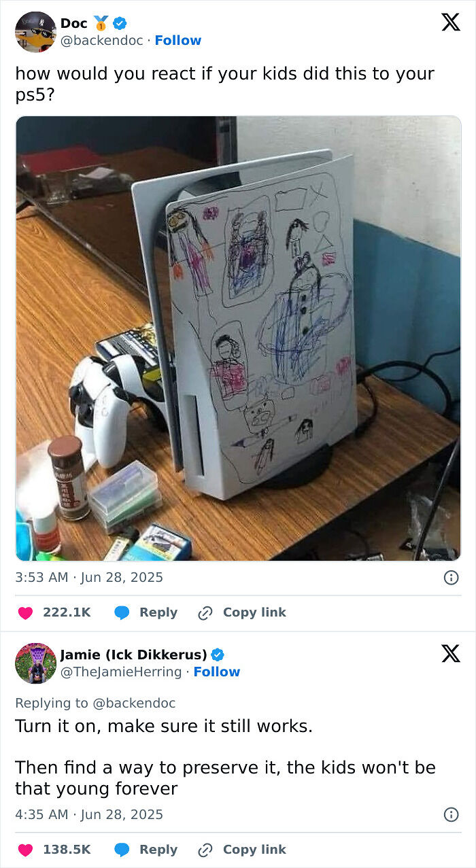Click Doc's verified blue checkmark badge

(x=120, y=23)
